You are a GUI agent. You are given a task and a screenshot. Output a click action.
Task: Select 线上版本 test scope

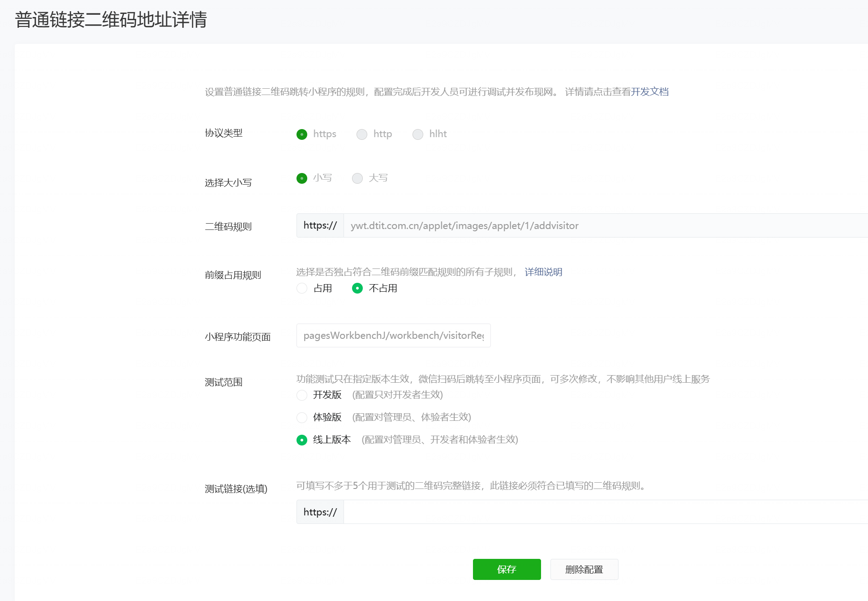(x=302, y=440)
